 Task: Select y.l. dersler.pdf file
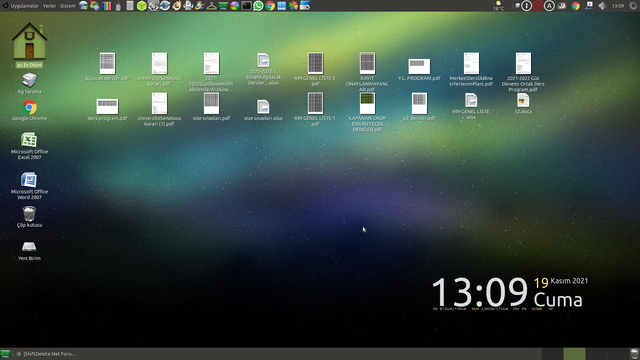[x=419, y=107]
